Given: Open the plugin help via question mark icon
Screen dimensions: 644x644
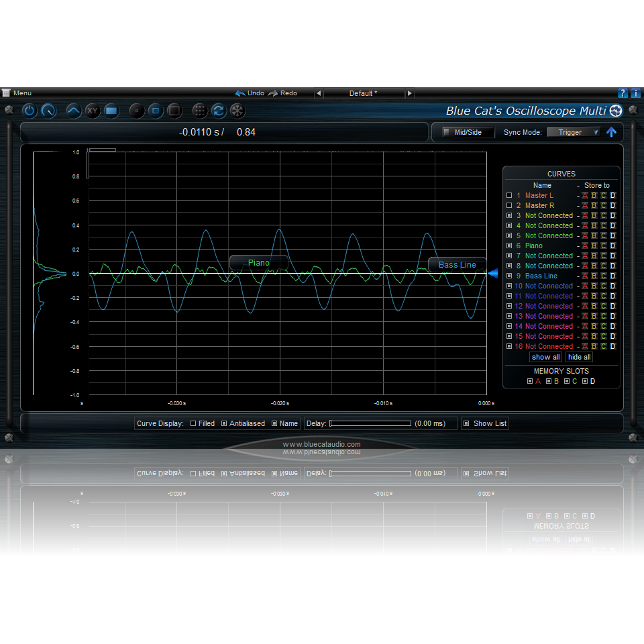Looking at the screenshot, I should 623,93.
